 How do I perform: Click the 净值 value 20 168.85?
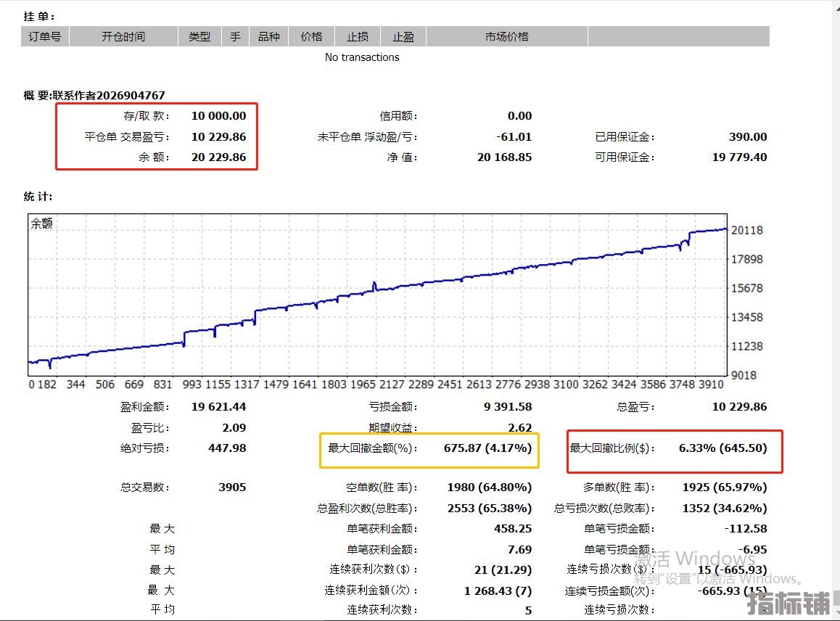point(504,157)
